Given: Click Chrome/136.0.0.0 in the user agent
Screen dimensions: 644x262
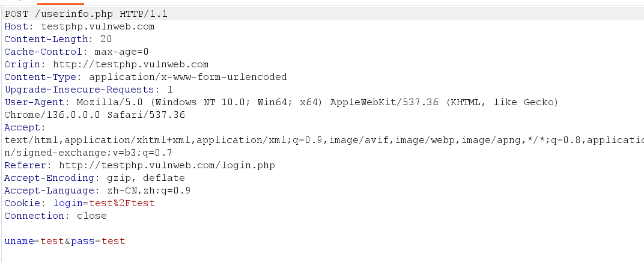Looking at the screenshot, I should point(52,115).
